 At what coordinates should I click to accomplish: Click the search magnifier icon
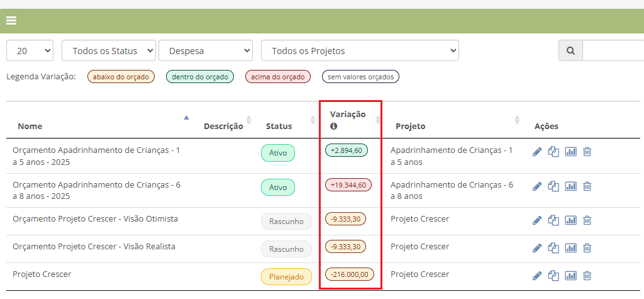pyautogui.click(x=570, y=50)
